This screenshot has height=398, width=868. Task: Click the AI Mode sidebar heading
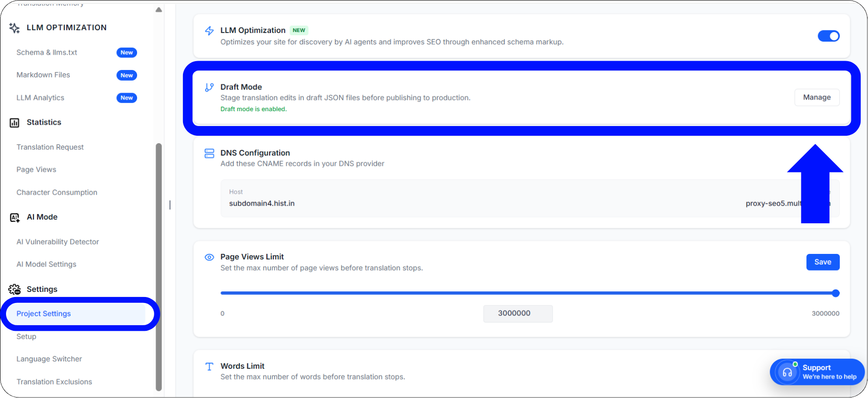click(x=42, y=217)
